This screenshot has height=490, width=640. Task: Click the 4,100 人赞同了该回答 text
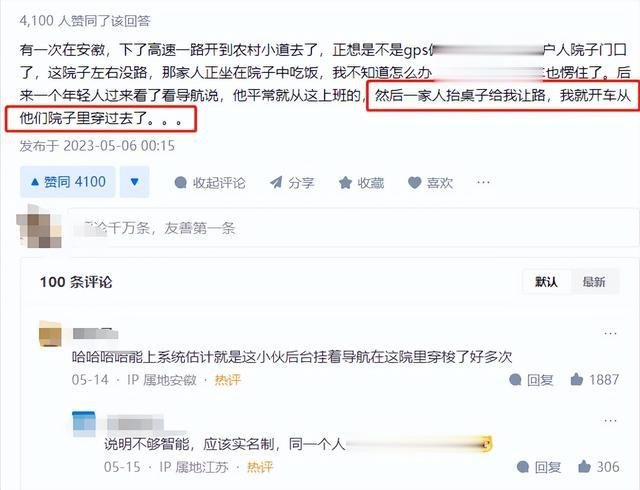pyautogui.click(x=85, y=20)
